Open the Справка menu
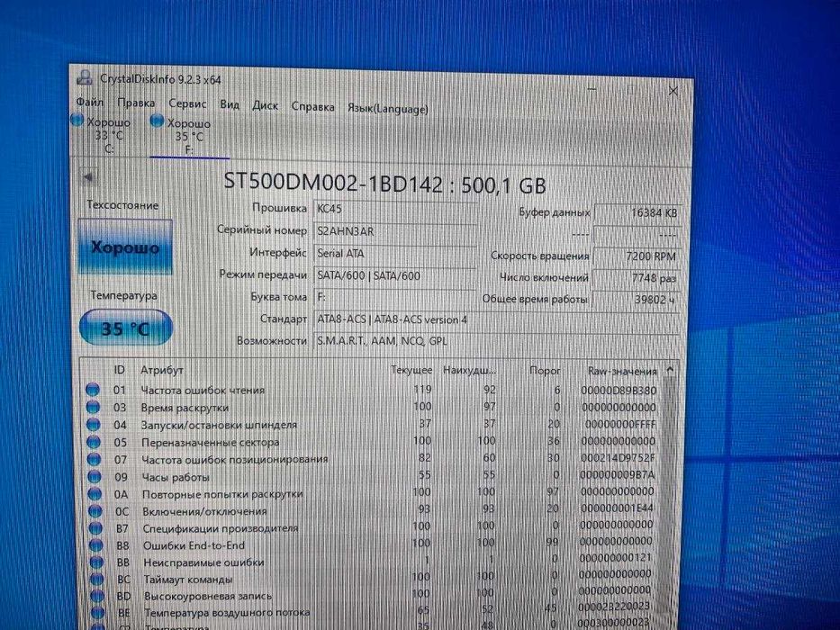Screen dimensions: 840x630 coord(312,106)
